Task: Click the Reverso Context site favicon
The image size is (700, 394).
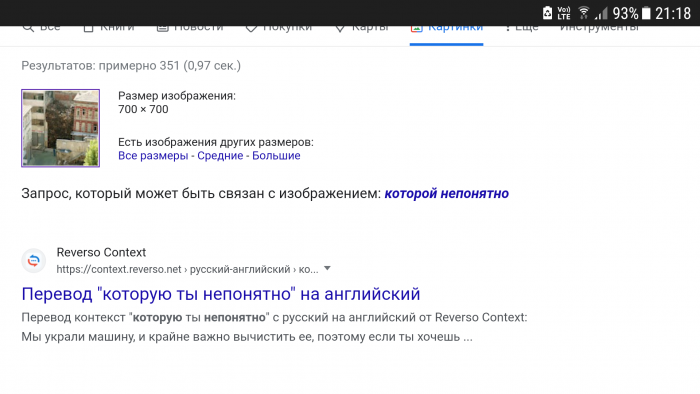Action: point(33,261)
